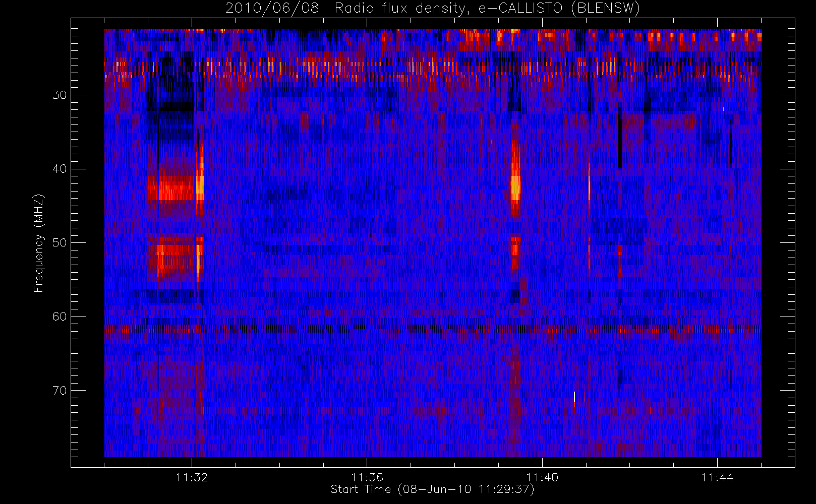Image resolution: width=816 pixels, height=504 pixels.
Task: Click the 70 MHz frequency tick label
Action: (60, 391)
